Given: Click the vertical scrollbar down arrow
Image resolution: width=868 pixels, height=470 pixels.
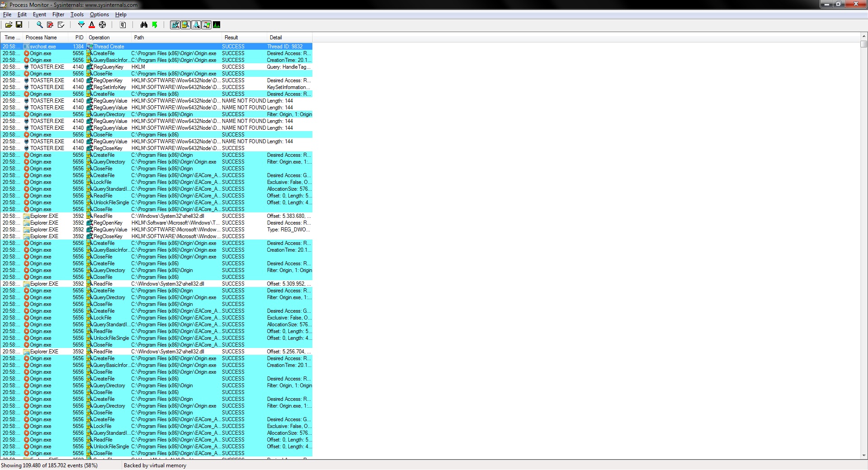Looking at the screenshot, I should [863, 456].
